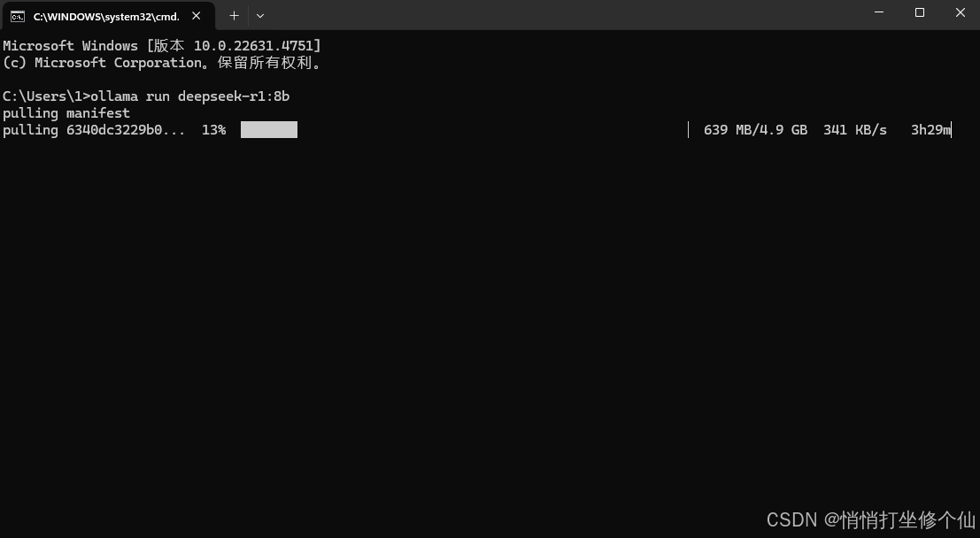Image resolution: width=980 pixels, height=538 pixels.
Task: Click the '(c) Microsoft Corporation' copyright line
Action: [163, 63]
